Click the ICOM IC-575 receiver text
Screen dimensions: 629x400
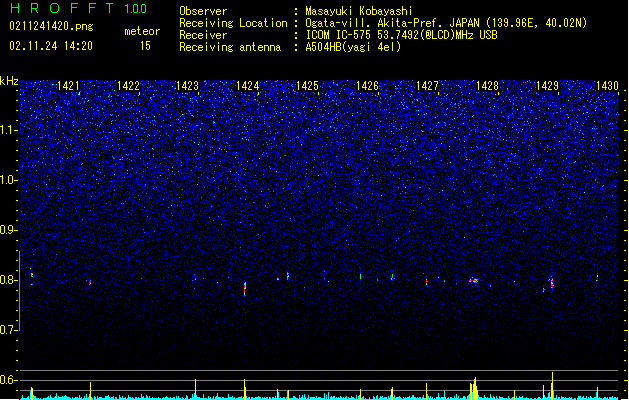[401, 35]
